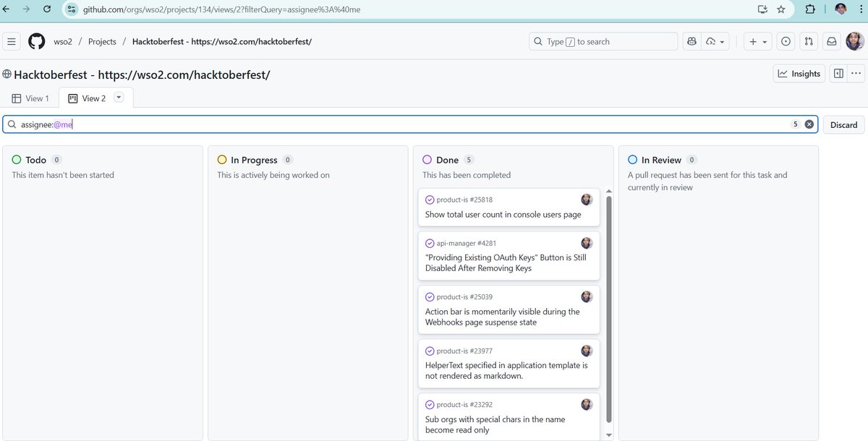
Task: Reload the page in the browser
Action: coord(47,9)
